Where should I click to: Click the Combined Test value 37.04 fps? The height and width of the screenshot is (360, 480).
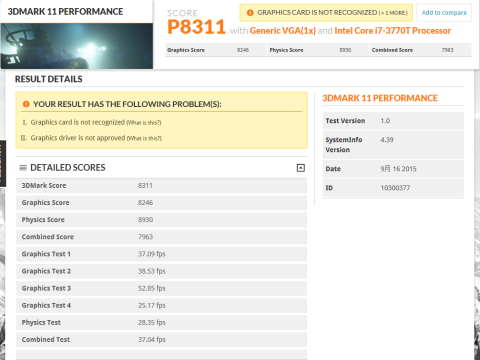pos(152,340)
